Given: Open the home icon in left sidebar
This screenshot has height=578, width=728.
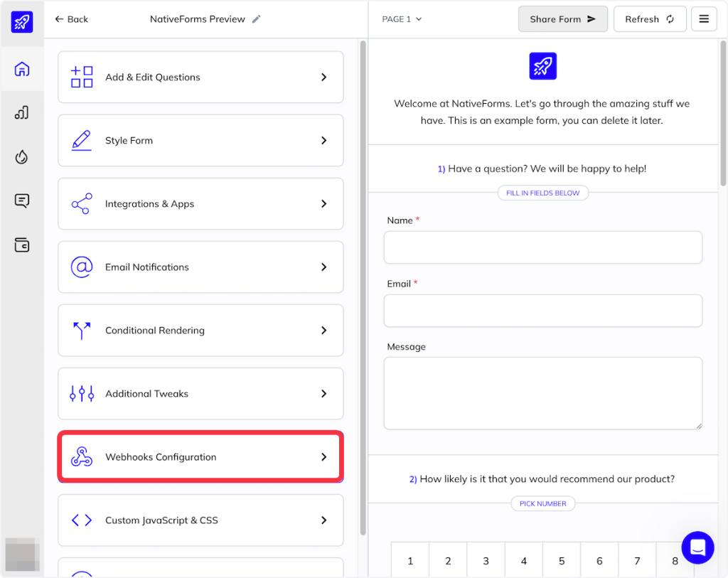Looking at the screenshot, I should (22, 70).
